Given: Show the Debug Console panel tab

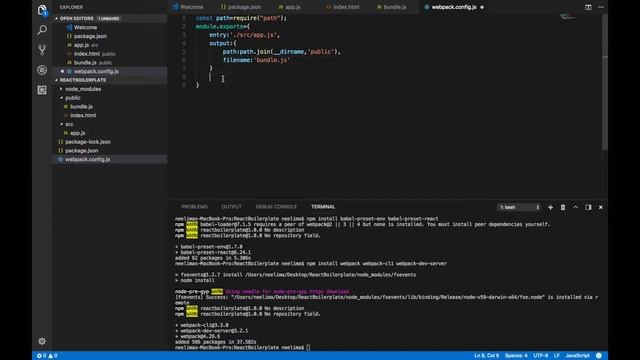Looking at the screenshot, I should 276,207.
